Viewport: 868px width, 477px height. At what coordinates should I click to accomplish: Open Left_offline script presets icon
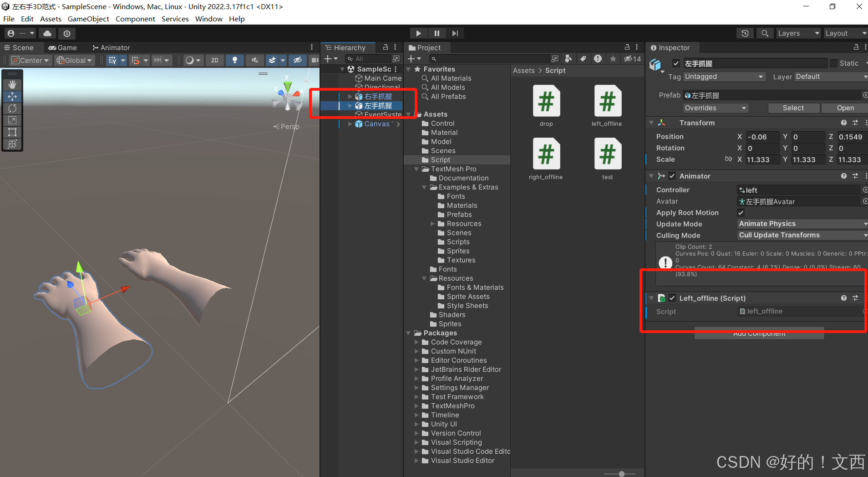tap(855, 298)
